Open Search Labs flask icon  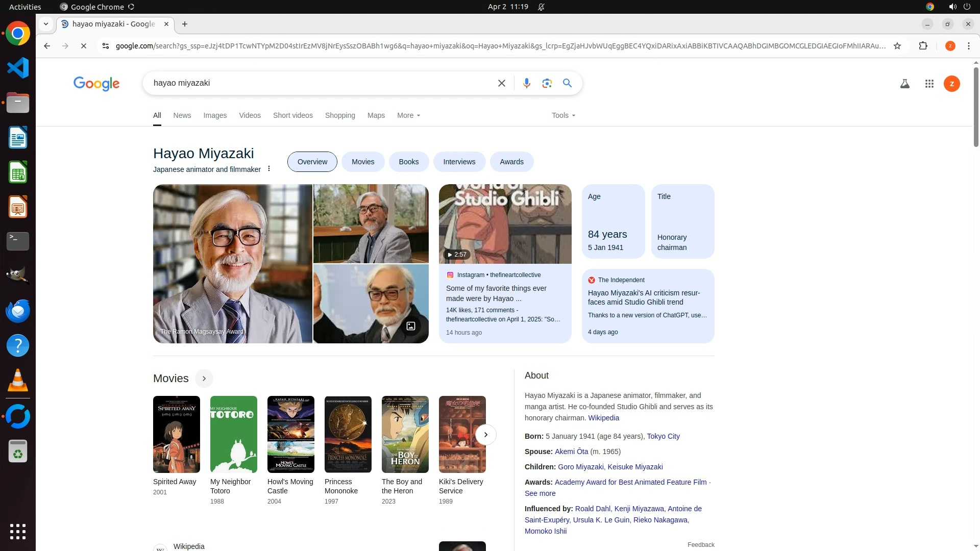(904, 84)
